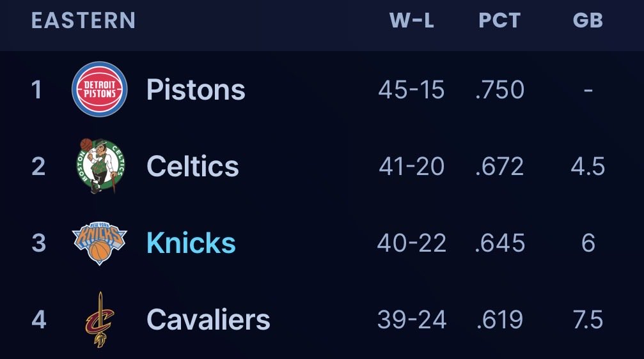Viewport: 644px width, 359px height.
Task: Open the Detroit Pistons team logo
Action: click(x=99, y=89)
